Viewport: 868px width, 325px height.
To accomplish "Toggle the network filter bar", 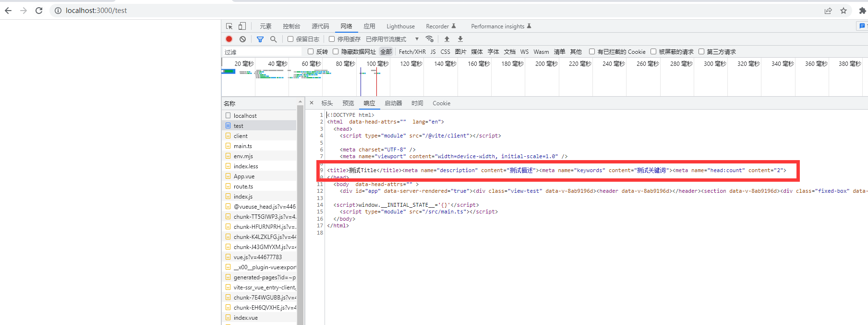I will (260, 39).
